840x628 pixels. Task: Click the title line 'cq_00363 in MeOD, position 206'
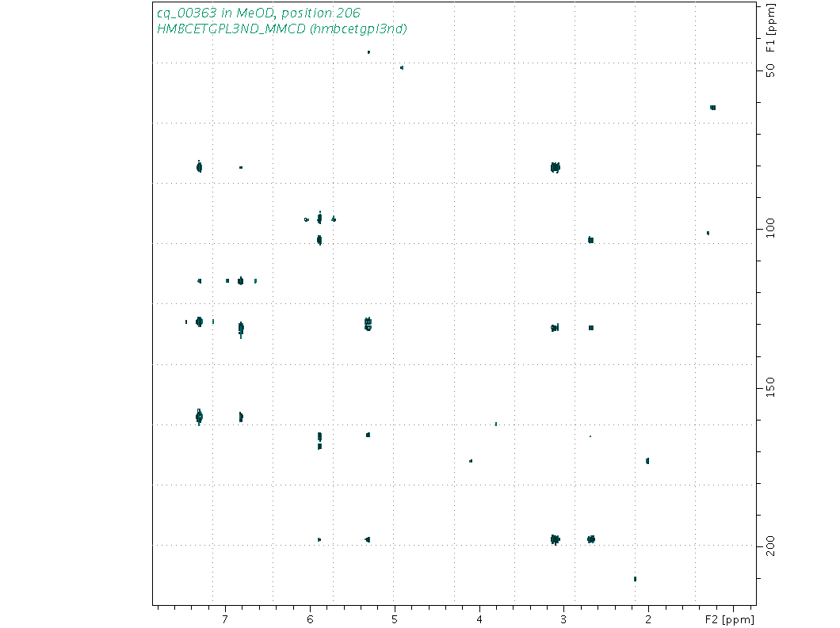[x=259, y=13]
